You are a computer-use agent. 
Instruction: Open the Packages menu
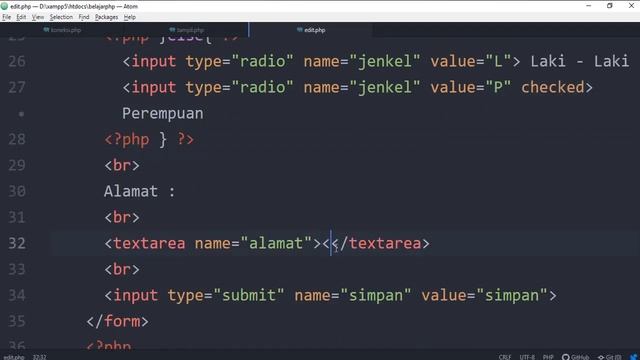click(106, 17)
